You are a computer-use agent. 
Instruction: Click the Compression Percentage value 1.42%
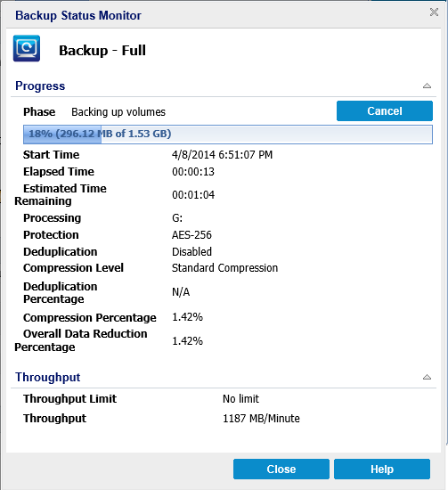pos(187,317)
